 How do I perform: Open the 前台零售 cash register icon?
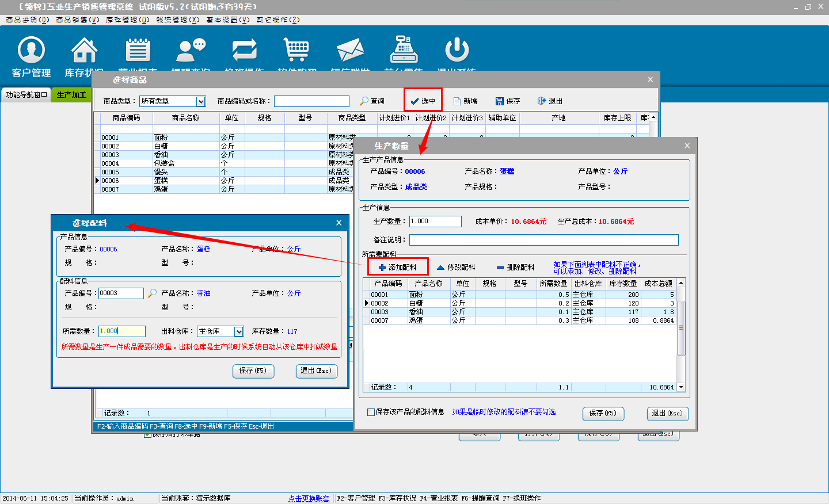pyautogui.click(x=404, y=51)
